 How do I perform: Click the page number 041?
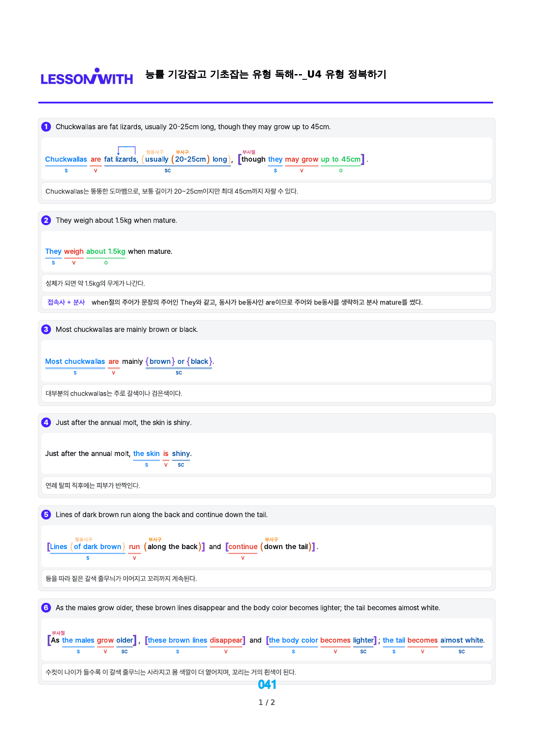(x=267, y=684)
